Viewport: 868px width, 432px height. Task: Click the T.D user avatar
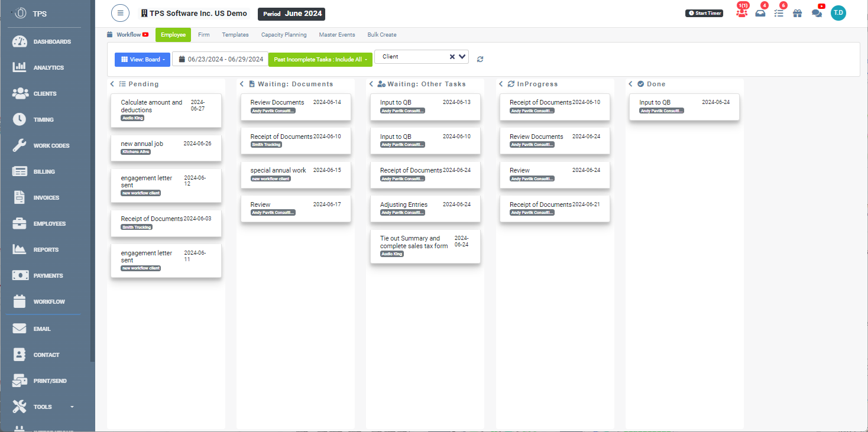838,13
